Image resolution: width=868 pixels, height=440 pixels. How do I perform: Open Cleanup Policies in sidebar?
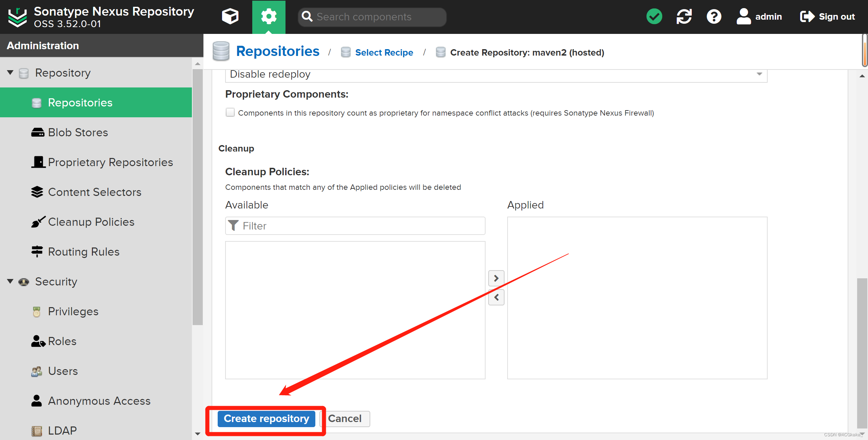tap(91, 222)
